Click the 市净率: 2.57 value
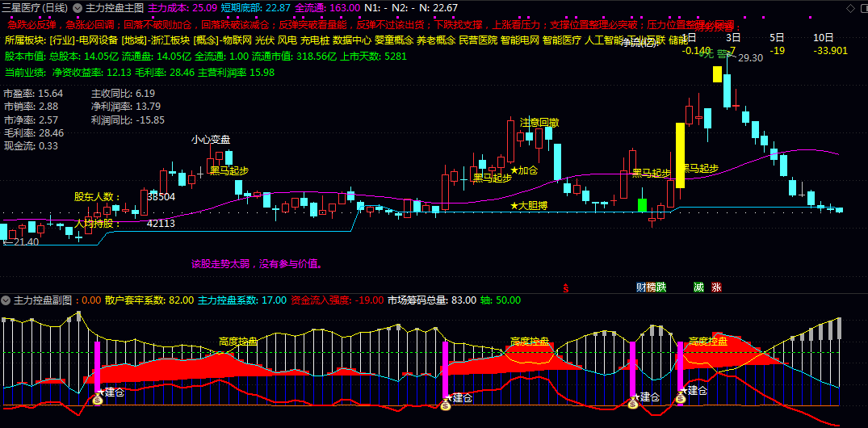The width and height of the screenshot is (868, 428). pyautogui.click(x=31, y=120)
